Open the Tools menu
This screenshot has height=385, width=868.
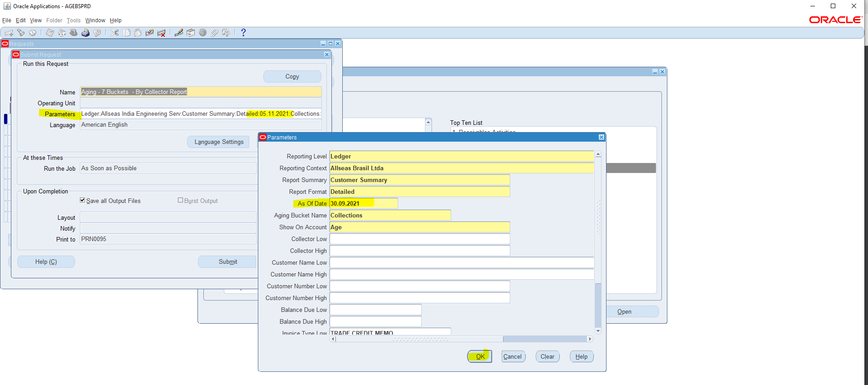74,20
